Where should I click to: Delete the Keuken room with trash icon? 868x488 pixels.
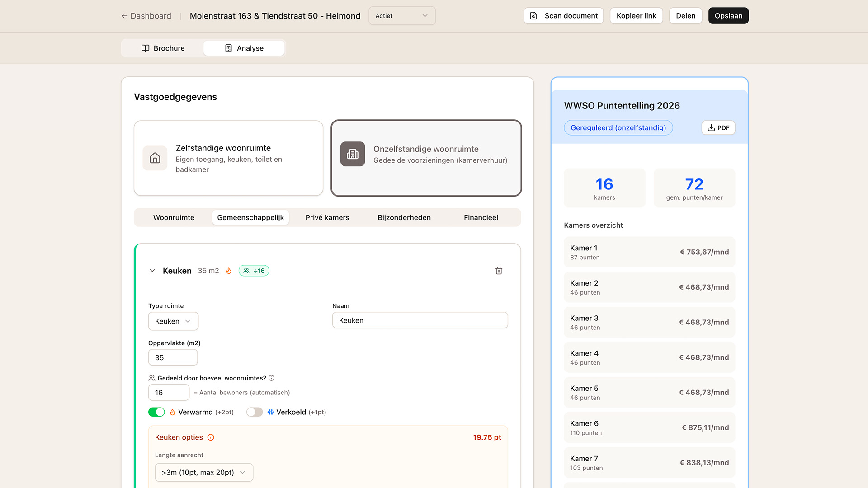pyautogui.click(x=499, y=271)
